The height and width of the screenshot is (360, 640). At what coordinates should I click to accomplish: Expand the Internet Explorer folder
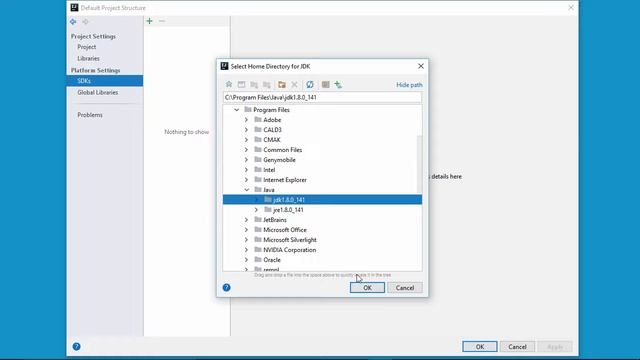click(247, 180)
